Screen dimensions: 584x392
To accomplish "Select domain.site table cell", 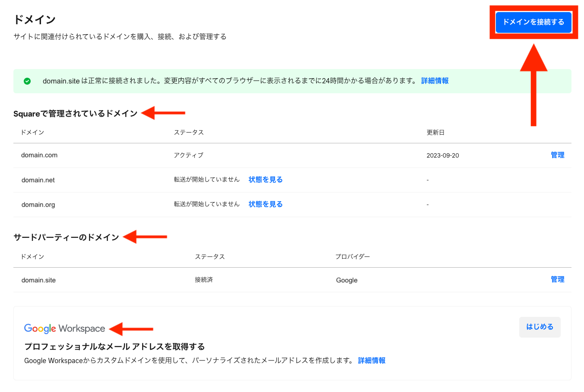I will tap(38, 280).
